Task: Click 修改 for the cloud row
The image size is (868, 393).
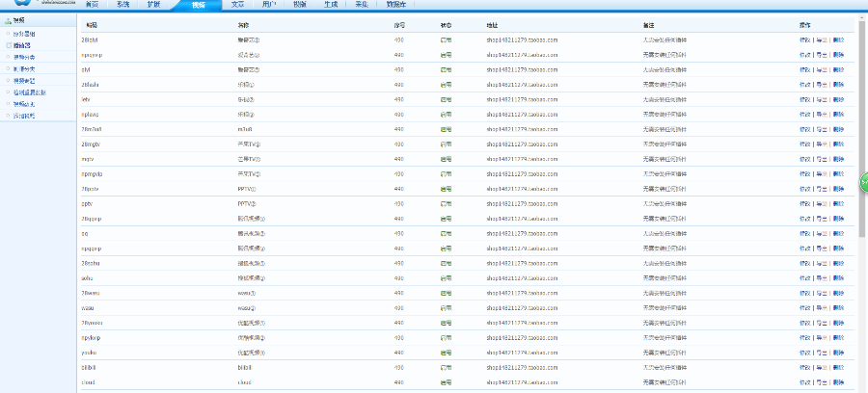Action: [805, 382]
